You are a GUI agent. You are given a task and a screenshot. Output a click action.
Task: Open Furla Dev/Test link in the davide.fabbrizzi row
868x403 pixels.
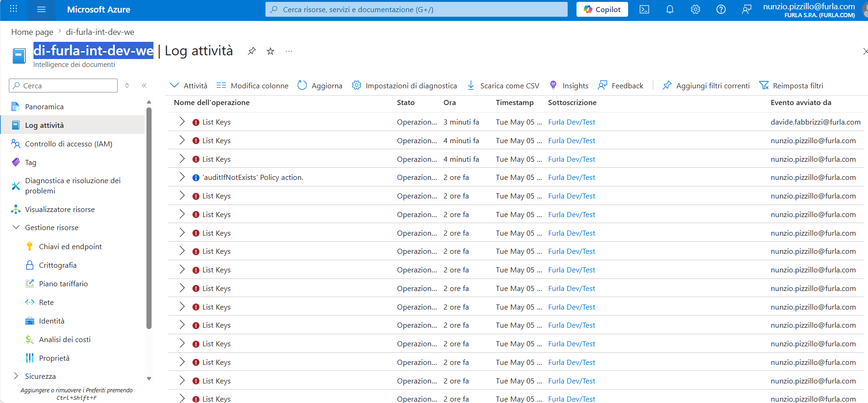pyautogui.click(x=571, y=122)
